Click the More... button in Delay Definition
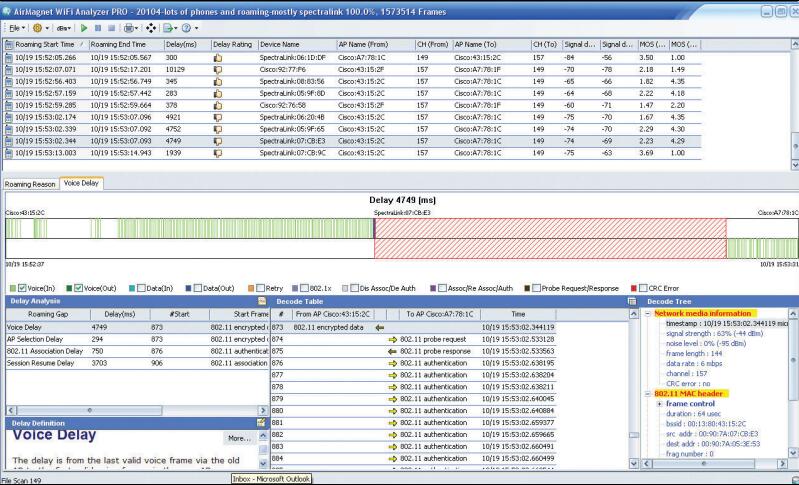 239,438
